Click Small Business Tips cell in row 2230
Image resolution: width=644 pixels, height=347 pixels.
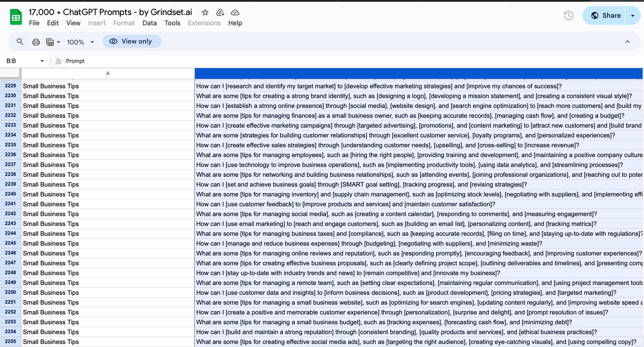point(108,96)
